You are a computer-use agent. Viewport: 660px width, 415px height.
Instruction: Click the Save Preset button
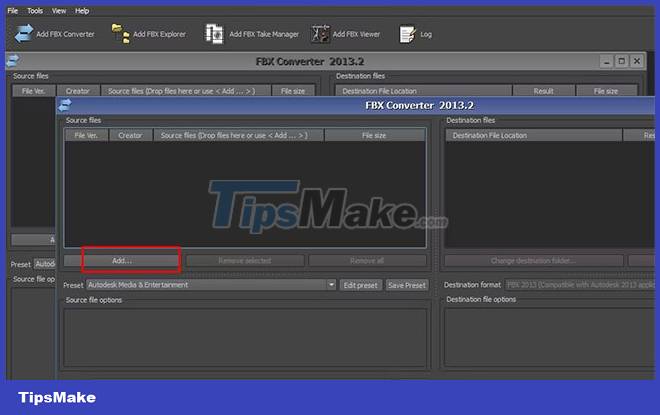click(407, 285)
